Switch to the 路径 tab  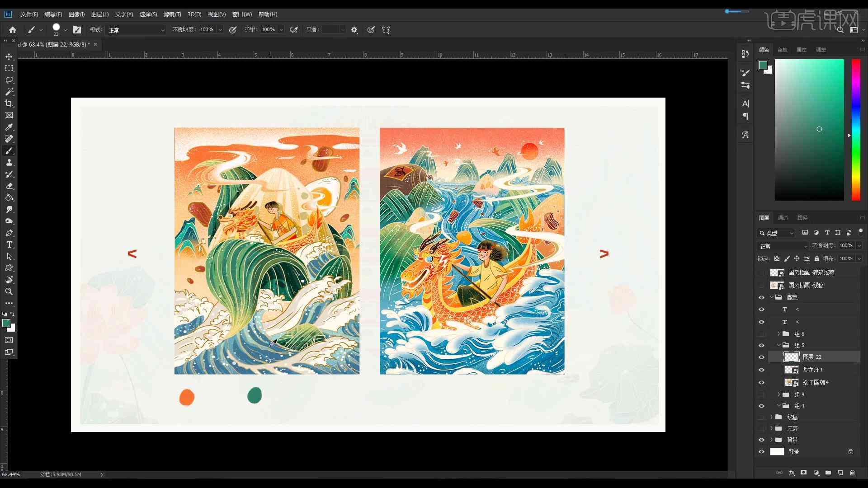802,218
